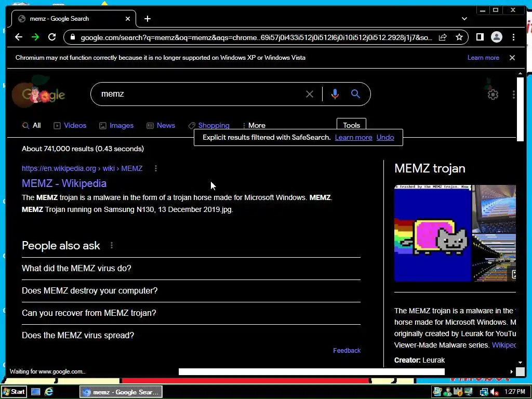Switch to the Videos tab
The image size is (532, 399).
70,126
